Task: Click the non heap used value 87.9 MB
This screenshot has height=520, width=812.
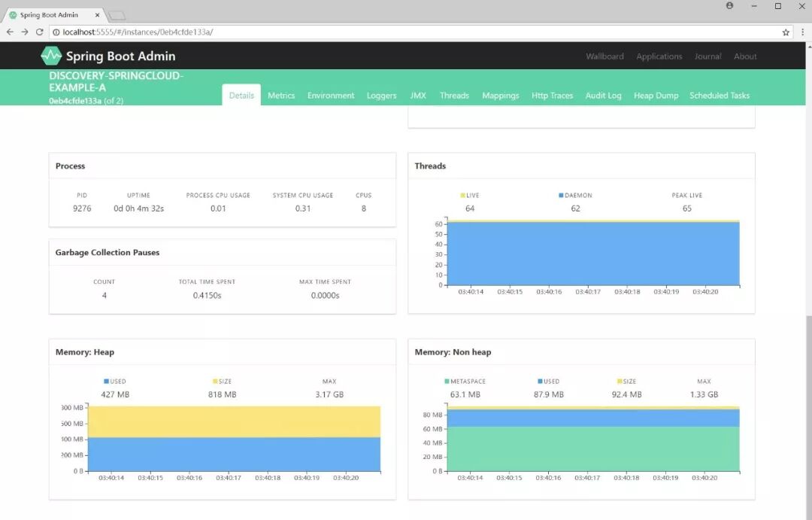Action: tap(548, 394)
